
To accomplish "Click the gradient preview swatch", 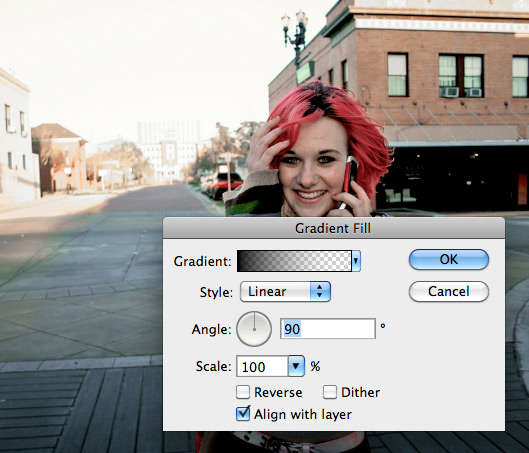I will pos(294,261).
